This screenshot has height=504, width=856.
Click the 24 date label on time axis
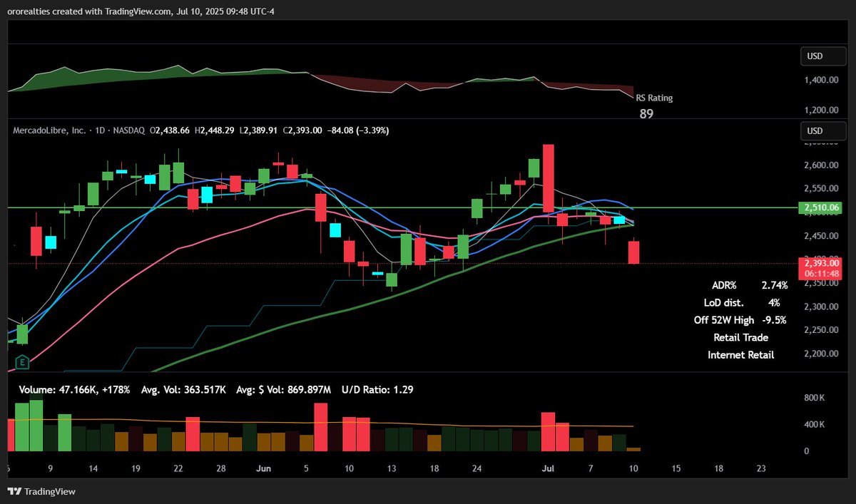[x=477, y=469]
